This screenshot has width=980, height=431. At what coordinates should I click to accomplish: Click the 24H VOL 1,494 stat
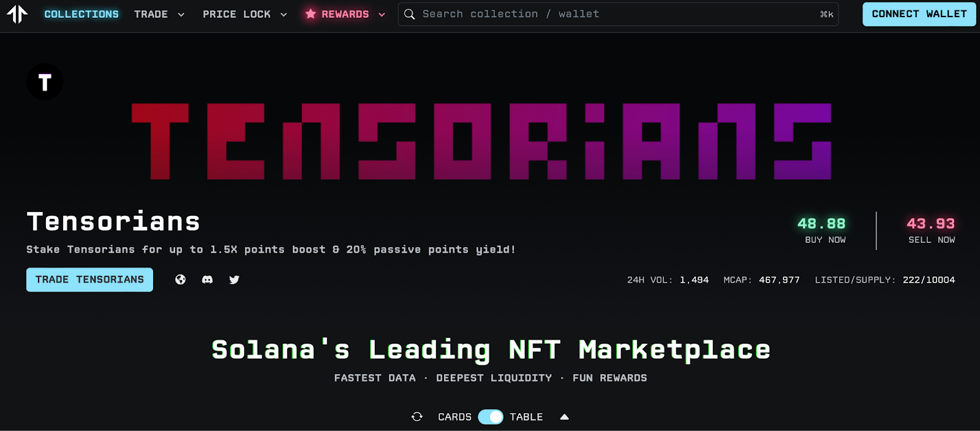click(668, 280)
